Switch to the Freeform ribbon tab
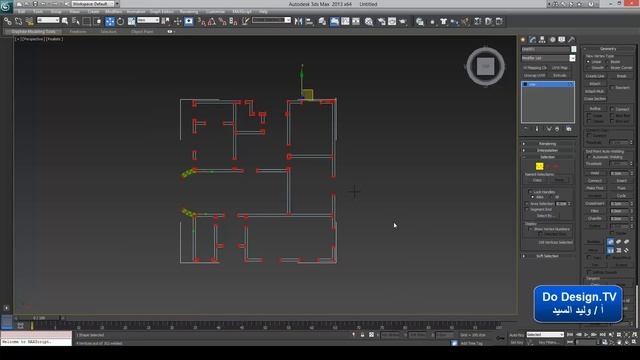 [78, 31]
